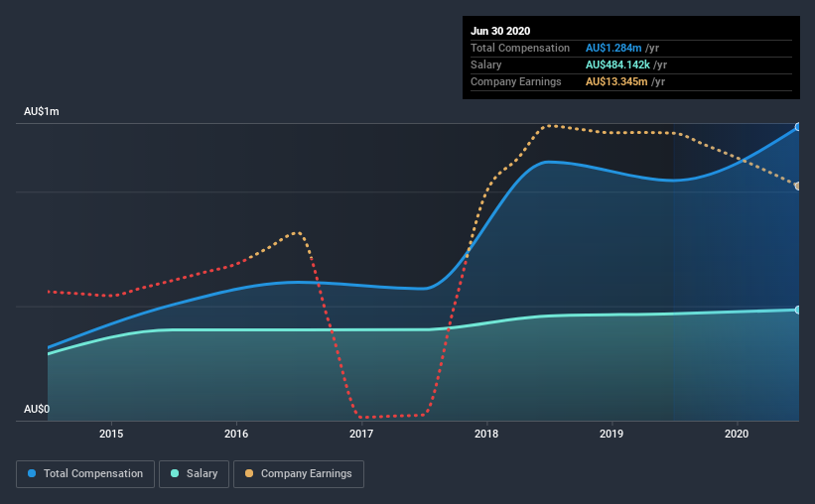Click the AU$0 y-axis label
The width and height of the screenshot is (815, 504).
[37, 409]
